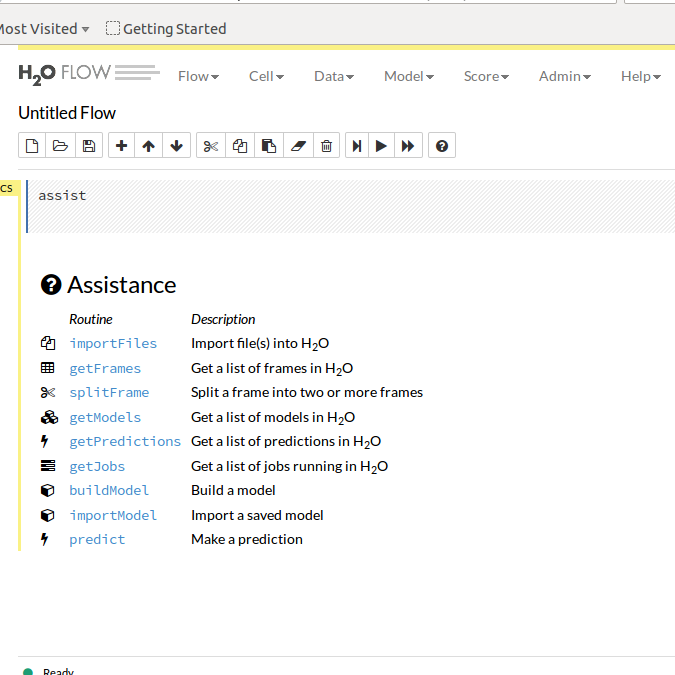Click the new flow document icon
The height and width of the screenshot is (675, 675).
(x=32, y=146)
